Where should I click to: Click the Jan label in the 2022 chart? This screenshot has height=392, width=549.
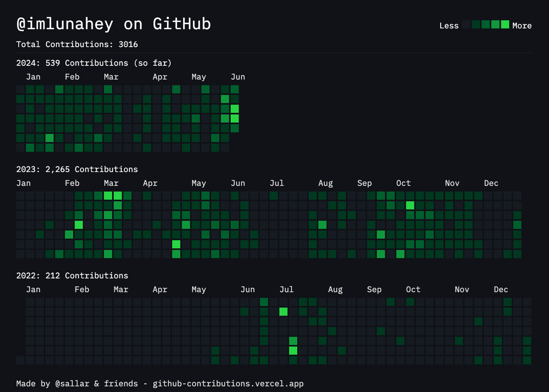coord(33,290)
